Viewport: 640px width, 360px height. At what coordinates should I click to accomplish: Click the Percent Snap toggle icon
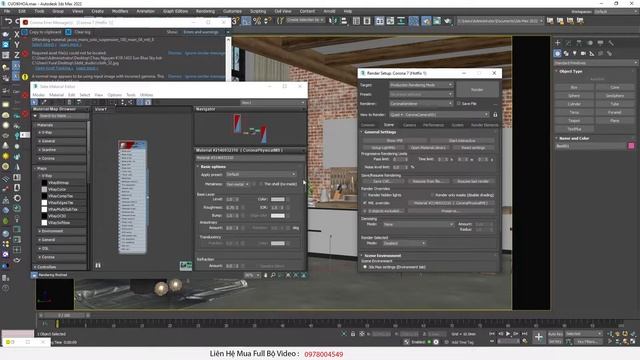(x=257, y=20)
